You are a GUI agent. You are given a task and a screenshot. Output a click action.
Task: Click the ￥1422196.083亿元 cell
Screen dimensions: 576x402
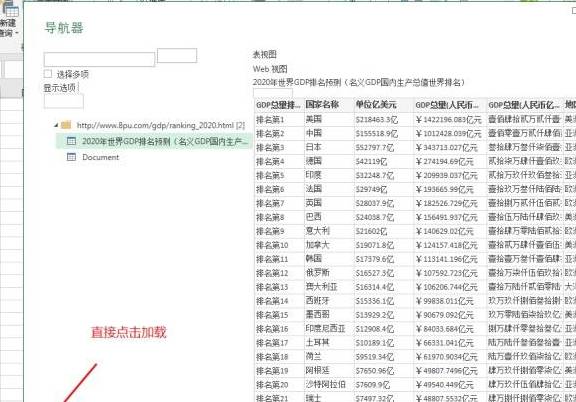tap(450, 119)
